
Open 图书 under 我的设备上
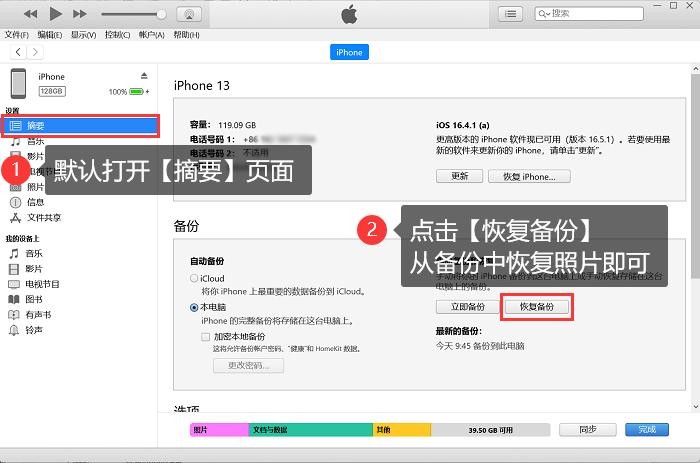34,299
